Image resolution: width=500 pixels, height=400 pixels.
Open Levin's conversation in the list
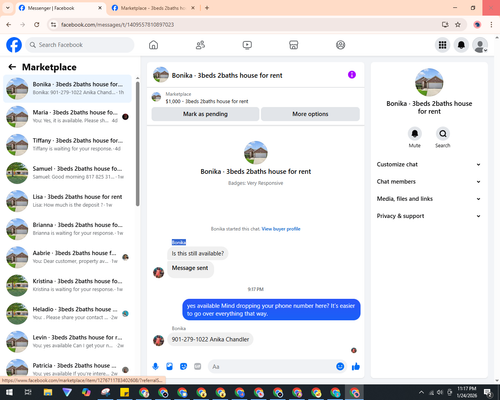click(x=67, y=342)
